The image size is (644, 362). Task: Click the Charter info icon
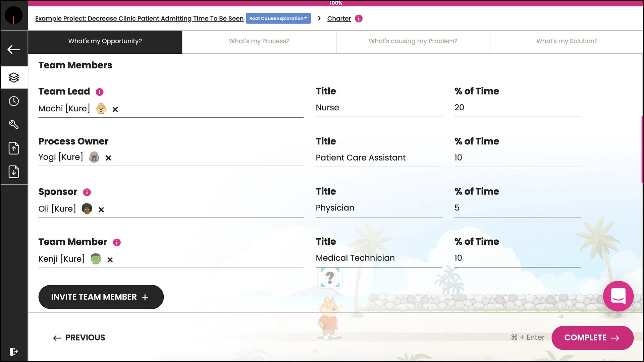click(359, 18)
